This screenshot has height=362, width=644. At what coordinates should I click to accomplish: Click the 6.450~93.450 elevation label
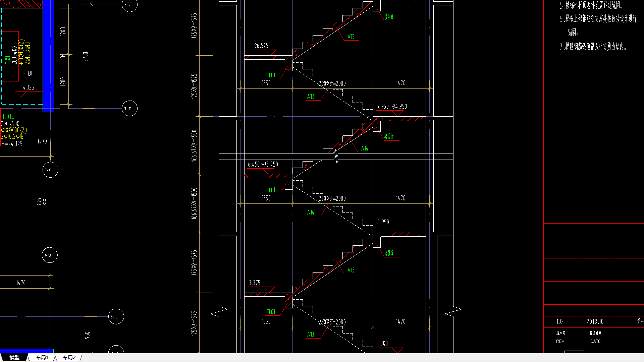(263, 164)
